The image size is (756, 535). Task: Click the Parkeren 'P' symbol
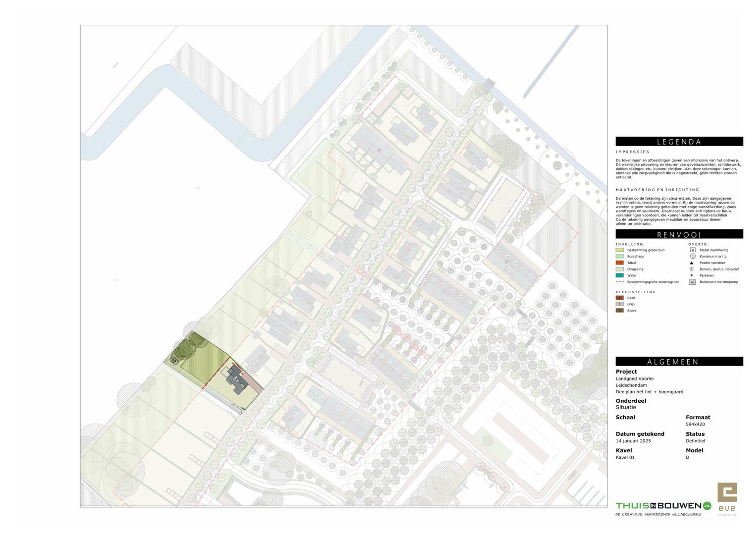(692, 275)
